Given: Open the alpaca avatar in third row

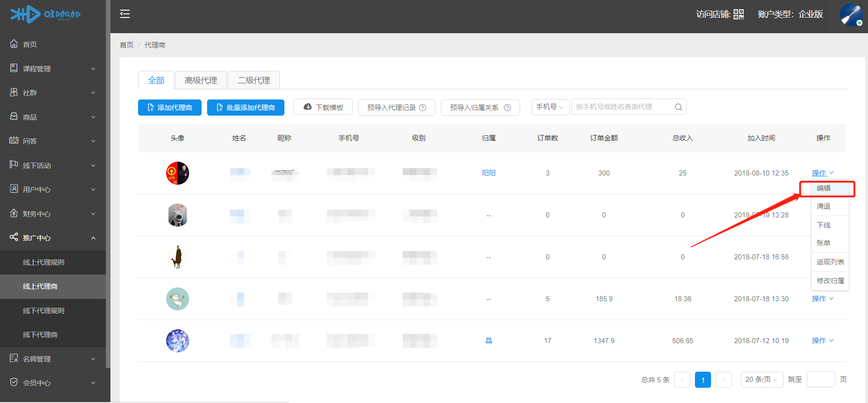Looking at the screenshot, I should pyautogui.click(x=178, y=257).
